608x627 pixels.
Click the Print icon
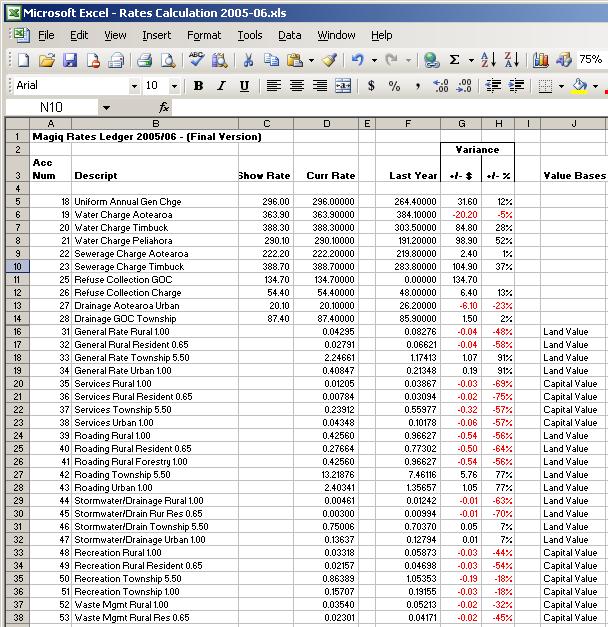[x=144, y=61]
